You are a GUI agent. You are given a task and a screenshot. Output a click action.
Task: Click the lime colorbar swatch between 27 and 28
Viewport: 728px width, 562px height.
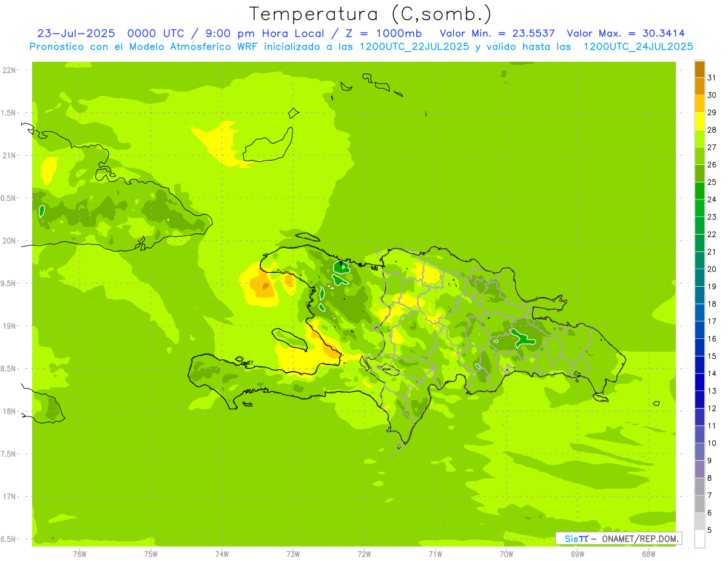click(699, 138)
